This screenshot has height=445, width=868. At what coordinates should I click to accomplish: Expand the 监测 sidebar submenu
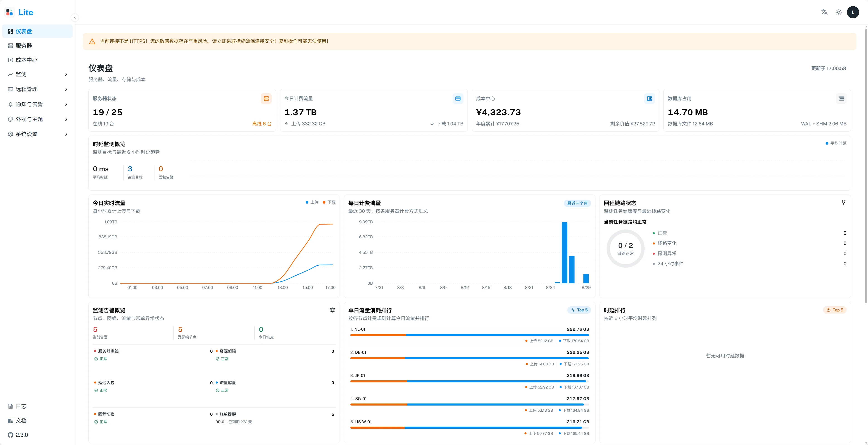tap(37, 74)
